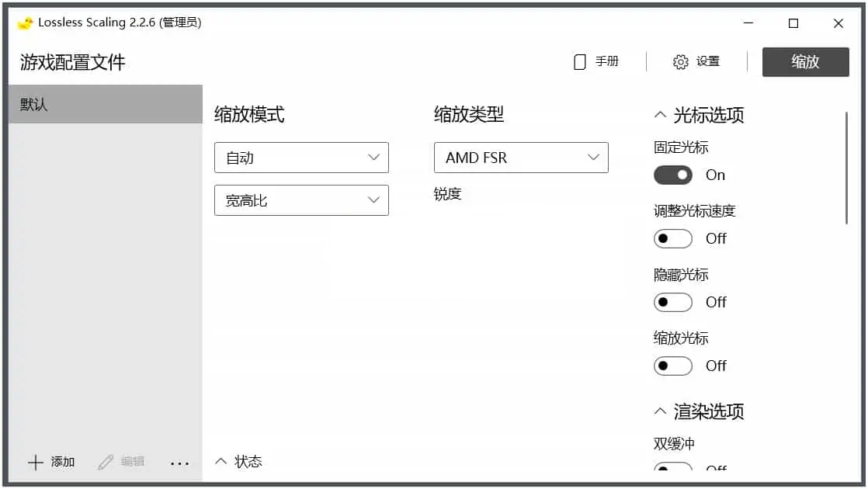This screenshot has height=489, width=868.
Task: Open the AMD FSR scaling type dropdown
Action: coord(521,158)
